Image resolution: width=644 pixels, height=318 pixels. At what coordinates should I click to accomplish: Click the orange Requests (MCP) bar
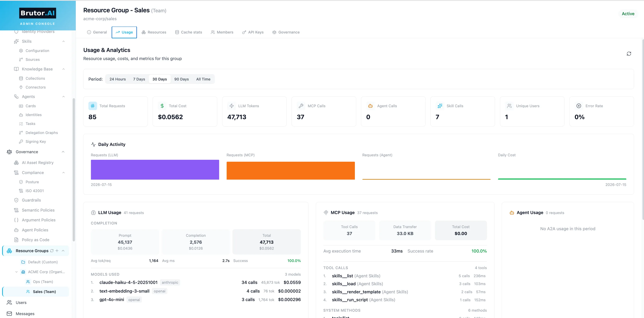click(x=290, y=171)
